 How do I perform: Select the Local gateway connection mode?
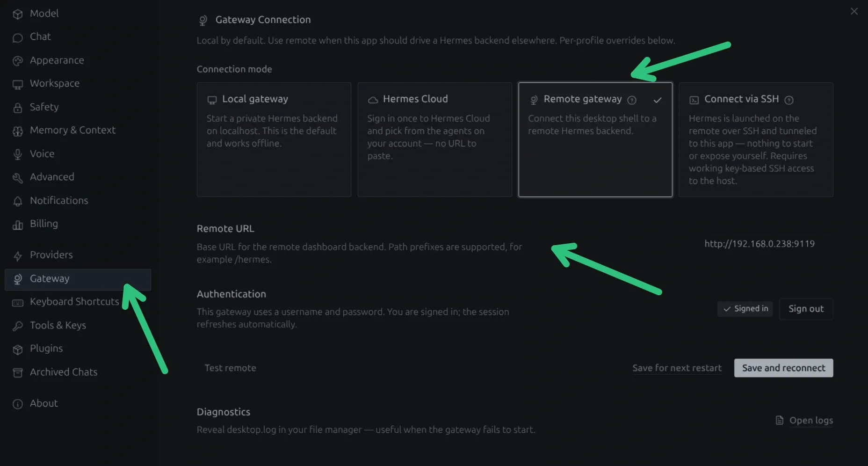pyautogui.click(x=274, y=139)
